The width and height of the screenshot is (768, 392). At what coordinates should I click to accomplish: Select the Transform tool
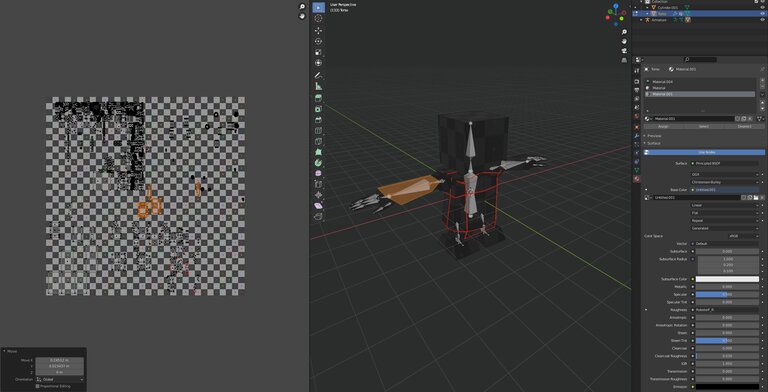(x=318, y=63)
